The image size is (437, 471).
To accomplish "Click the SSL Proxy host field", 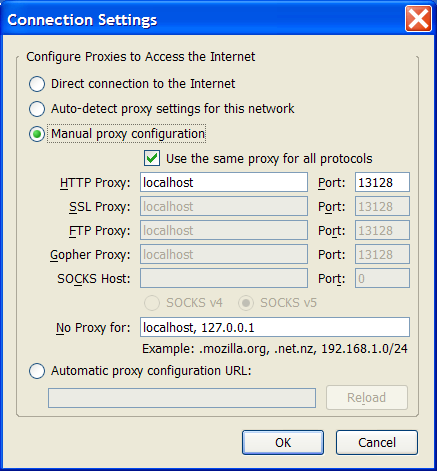I will (x=224, y=206).
